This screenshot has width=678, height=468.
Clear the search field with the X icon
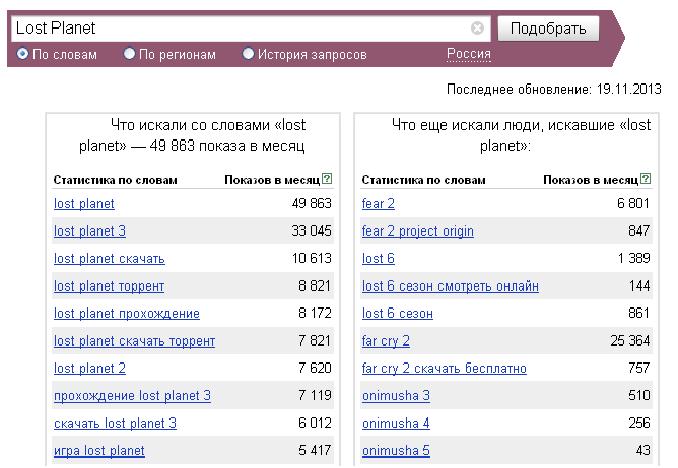tap(477, 28)
